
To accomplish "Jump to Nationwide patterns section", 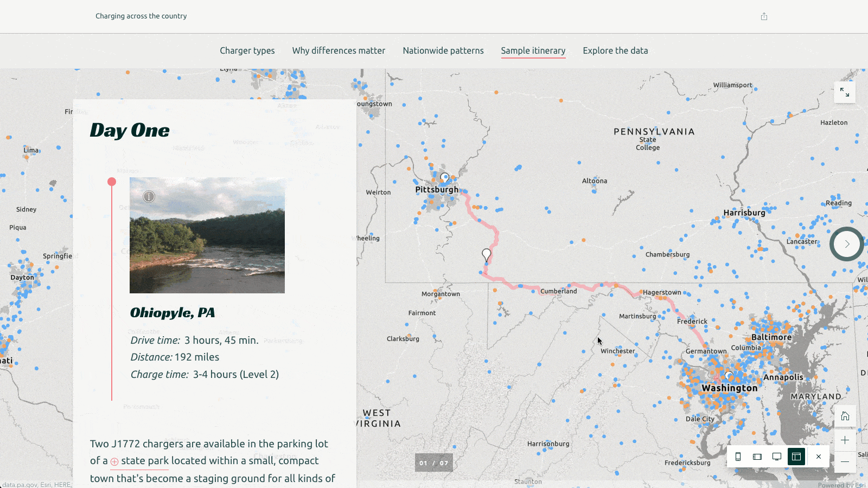I will pos(443,50).
